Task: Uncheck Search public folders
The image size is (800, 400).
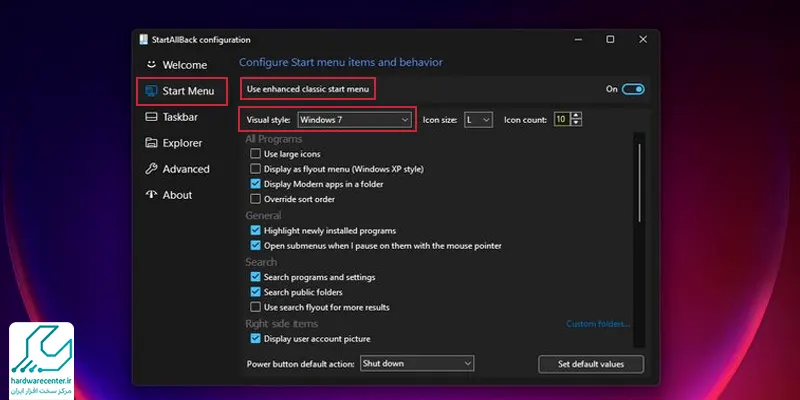Action: pyautogui.click(x=255, y=292)
